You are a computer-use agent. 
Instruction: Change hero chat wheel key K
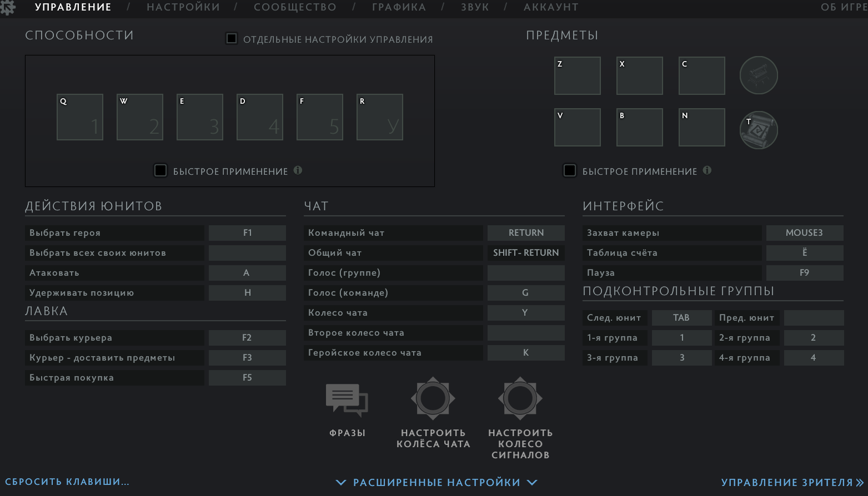coord(526,353)
